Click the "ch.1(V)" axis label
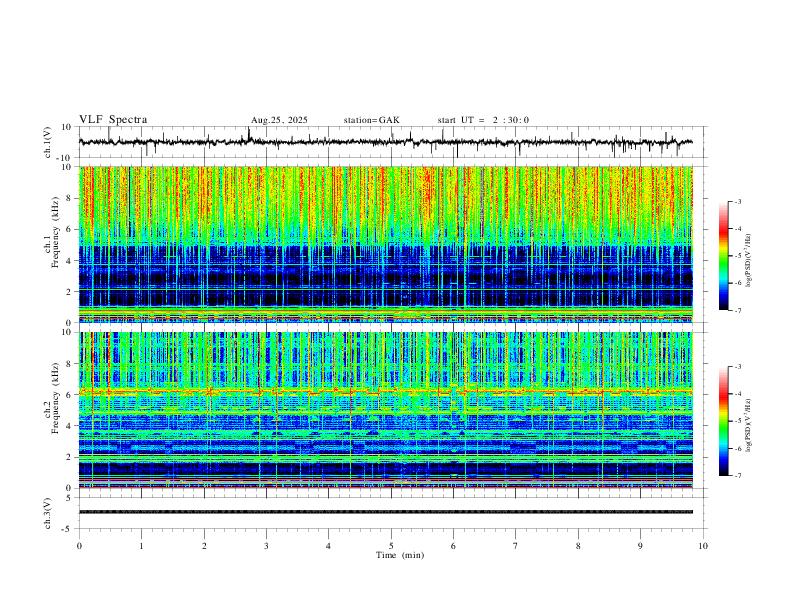Image resolution: width=792 pixels, height=612 pixels. pyautogui.click(x=48, y=142)
